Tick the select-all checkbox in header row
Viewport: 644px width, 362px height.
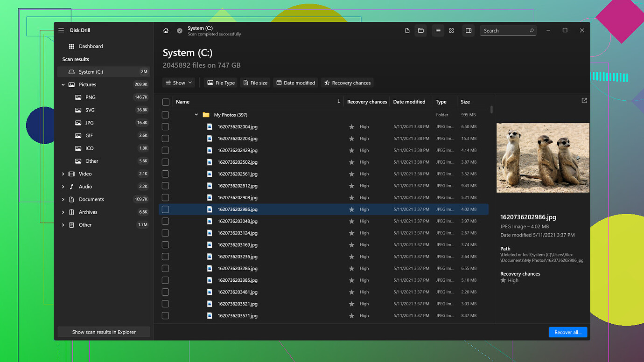166,102
